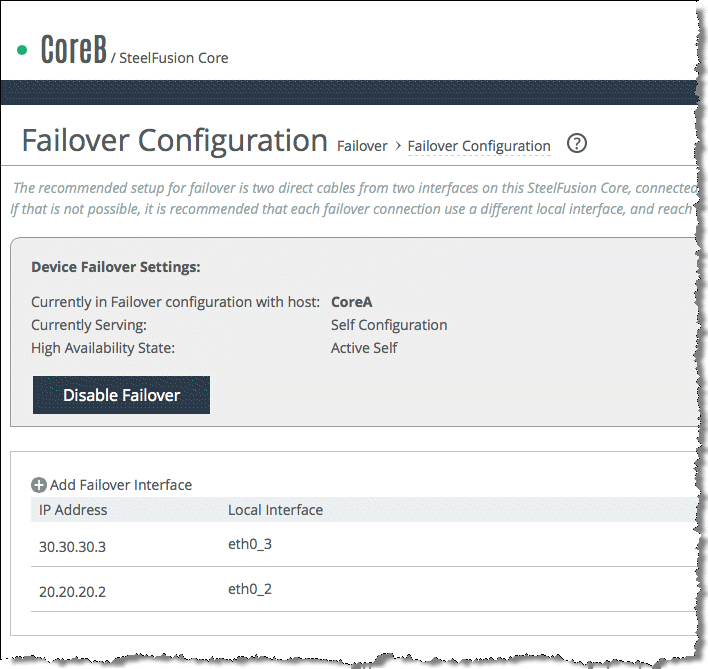Select the 30.30.30.3 IP address row
The image size is (708, 669).
coord(365,544)
